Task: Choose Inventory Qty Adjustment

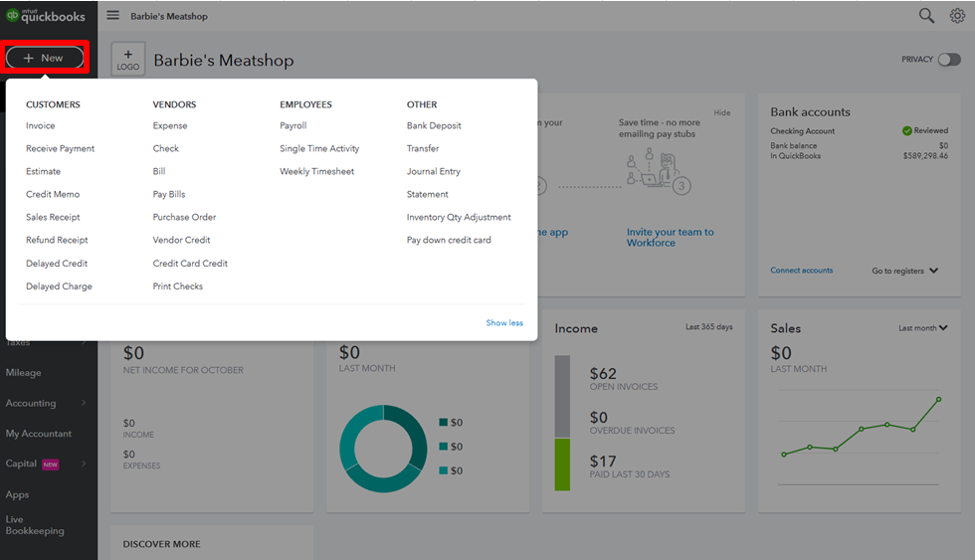Action: click(x=459, y=217)
